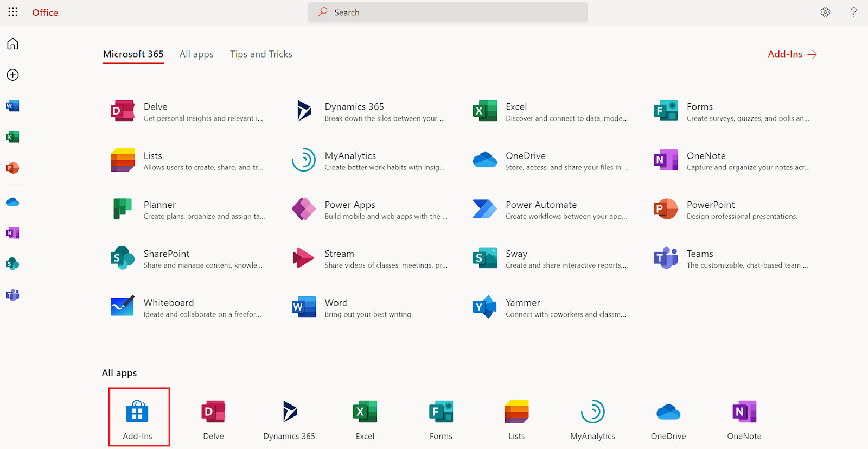Launch the Power Apps icon
Screen dimensions: 868x449
pyautogui.click(x=304, y=208)
